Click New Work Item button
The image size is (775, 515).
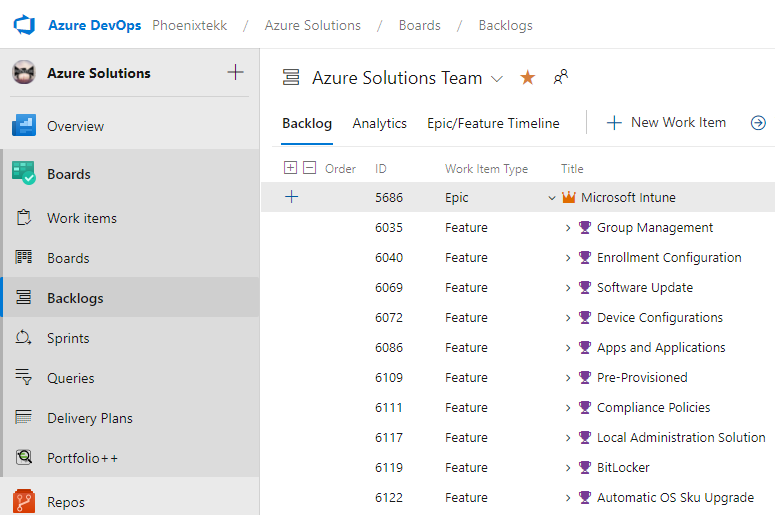(666, 123)
